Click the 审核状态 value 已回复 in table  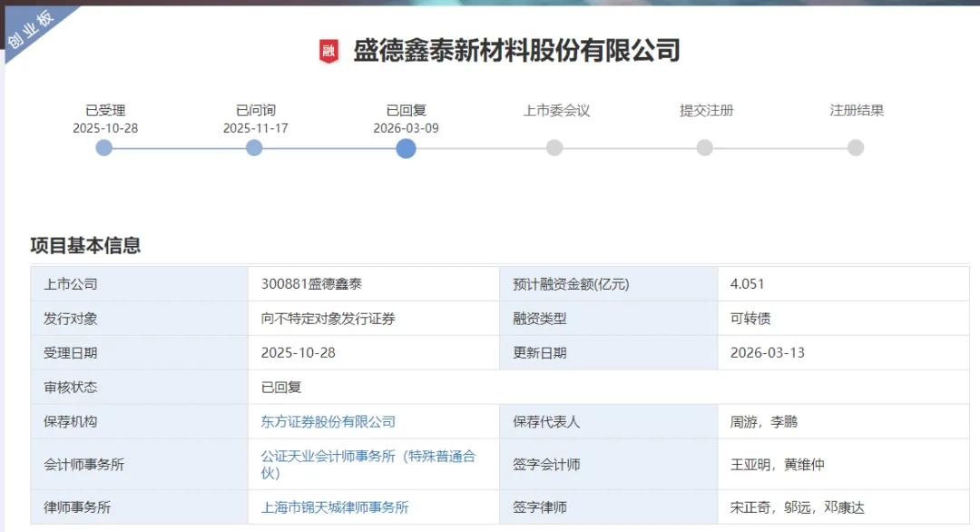(281, 388)
